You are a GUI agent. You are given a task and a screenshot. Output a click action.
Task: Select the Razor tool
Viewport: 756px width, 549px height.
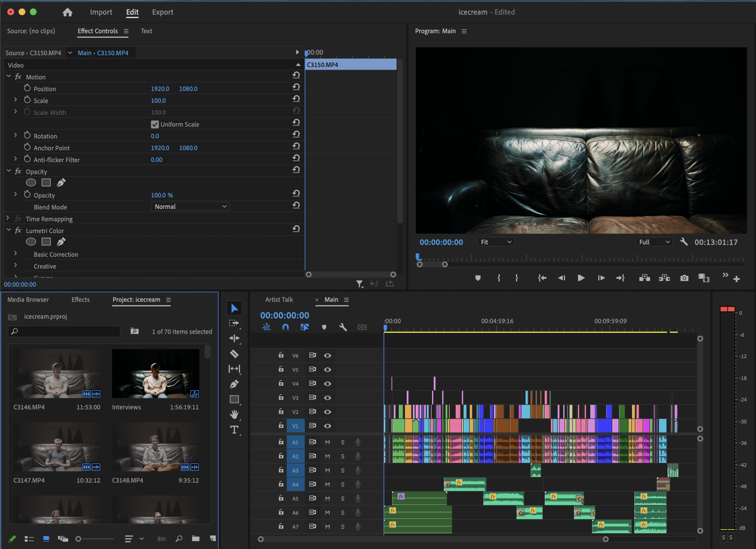coord(234,354)
